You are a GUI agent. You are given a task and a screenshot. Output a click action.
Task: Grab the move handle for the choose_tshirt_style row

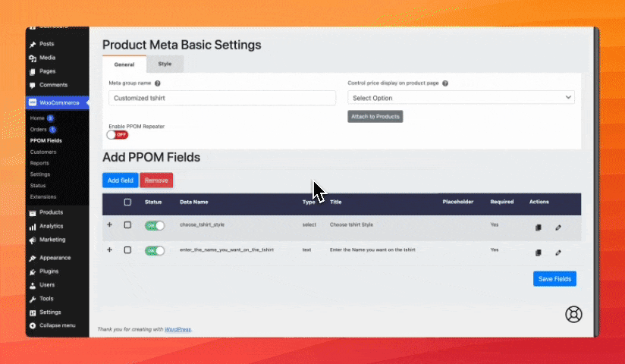110,225
